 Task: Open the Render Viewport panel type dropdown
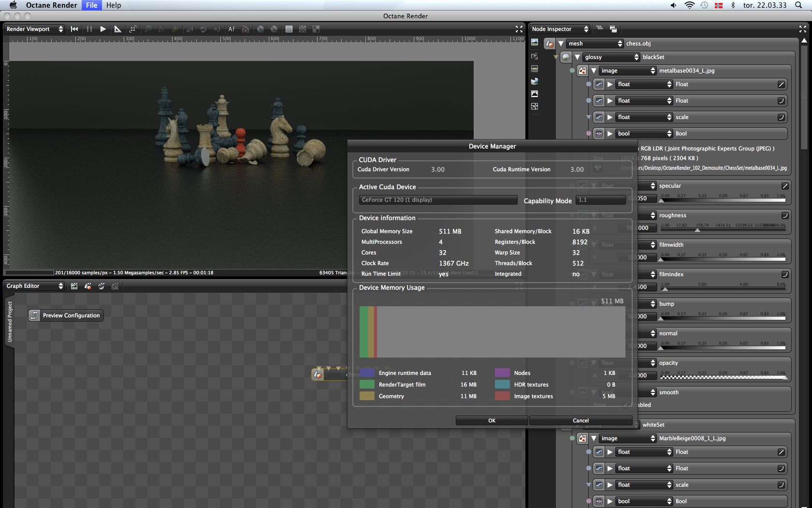coord(34,29)
